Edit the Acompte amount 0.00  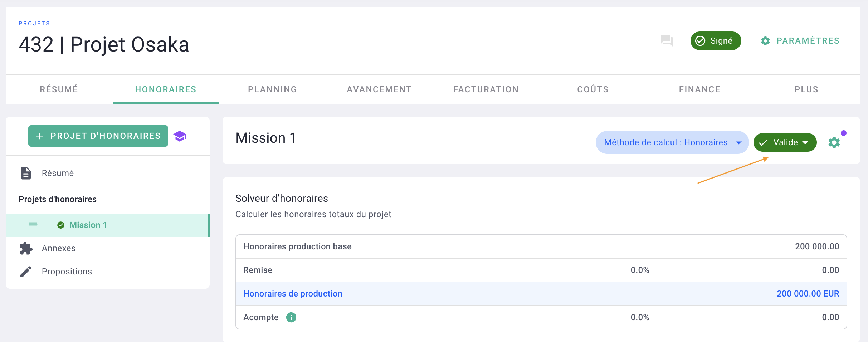[x=830, y=317]
